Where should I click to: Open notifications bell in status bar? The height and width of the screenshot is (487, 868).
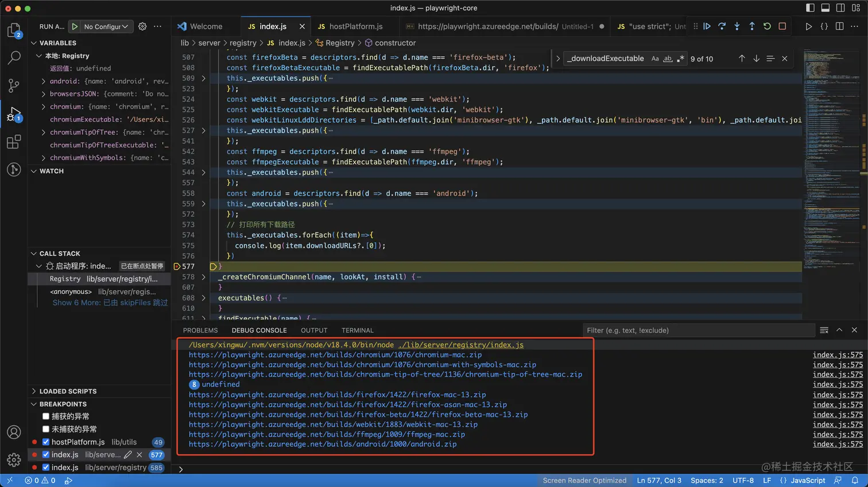pos(855,481)
